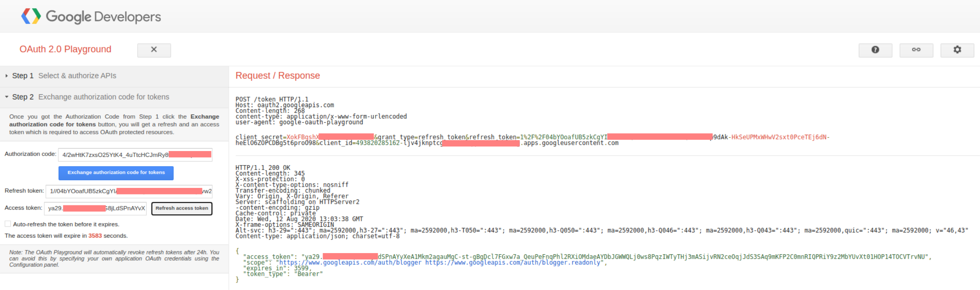Click 'user-agent: google-oauth-playground' line
This screenshot has width=980, height=290.
[x=299, y=122]
